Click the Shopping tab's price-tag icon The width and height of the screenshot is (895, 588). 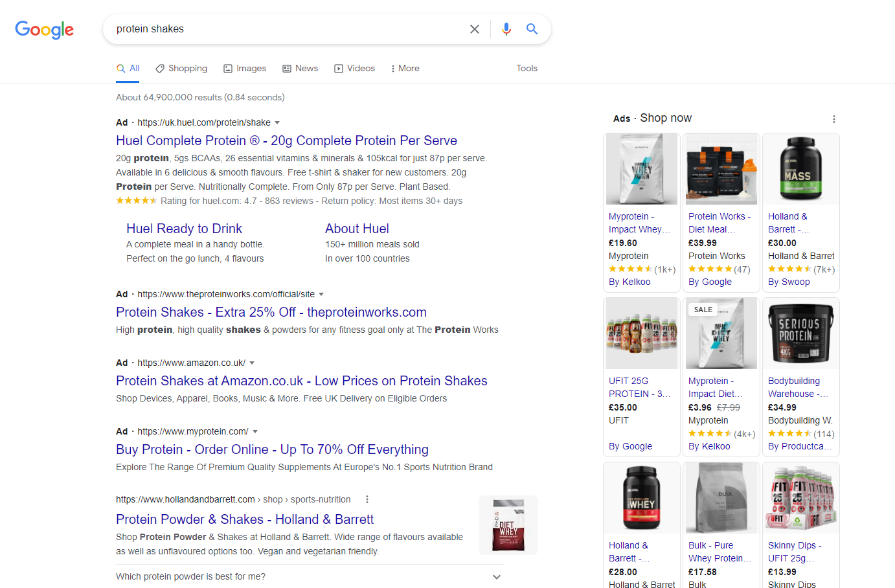pos(159,68)
